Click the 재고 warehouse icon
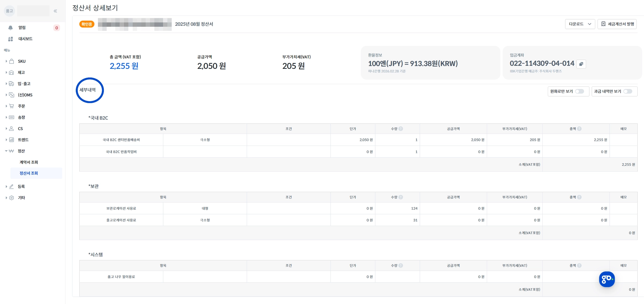Screen dimensions: 644x304 coord(12,73)
